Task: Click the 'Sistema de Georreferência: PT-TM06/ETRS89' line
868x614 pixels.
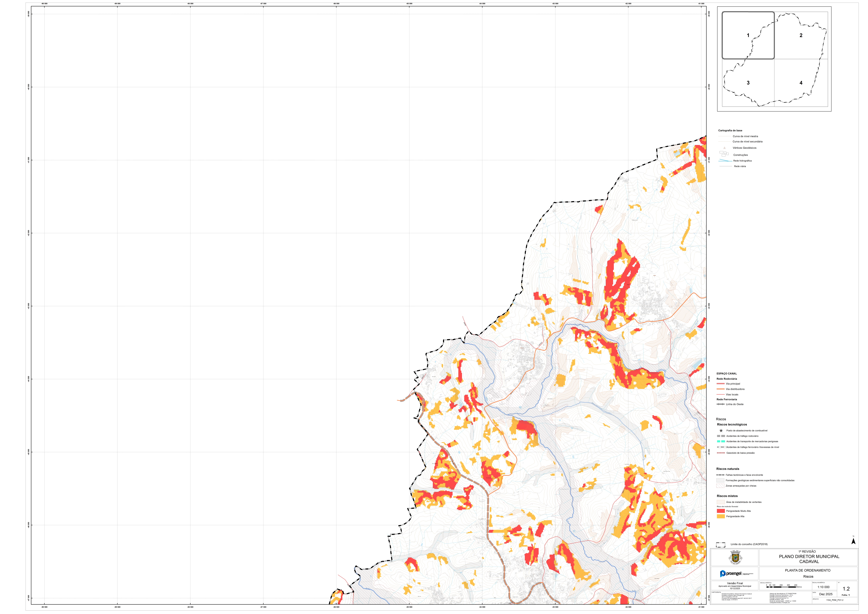Action: click(x=783, y=594)
